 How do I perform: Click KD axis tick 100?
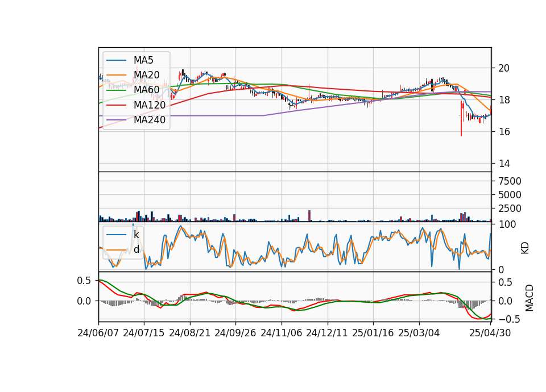pyautogui.click(x=507, y=224)
